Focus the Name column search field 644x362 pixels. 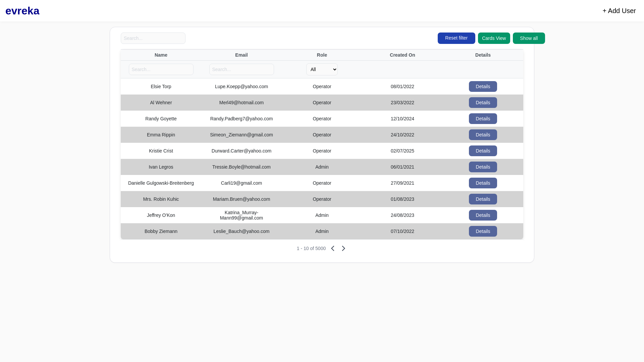click(161, 69)
